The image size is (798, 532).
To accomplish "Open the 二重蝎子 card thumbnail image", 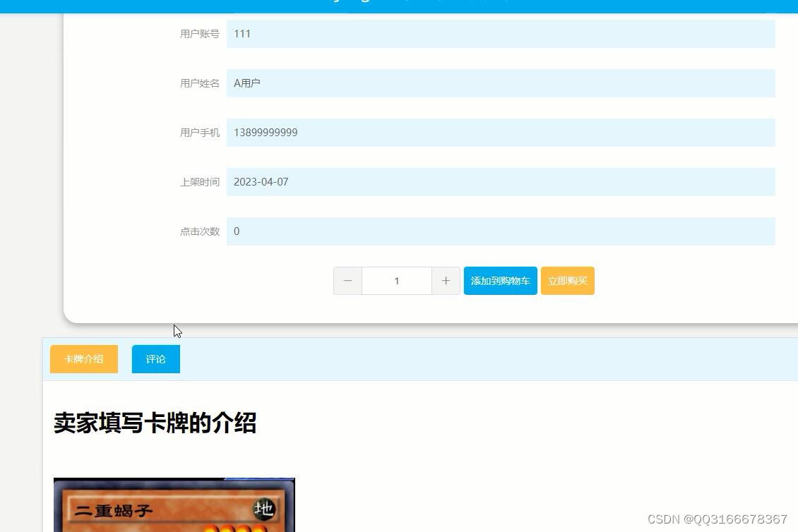I will click(x=174, y=504).
